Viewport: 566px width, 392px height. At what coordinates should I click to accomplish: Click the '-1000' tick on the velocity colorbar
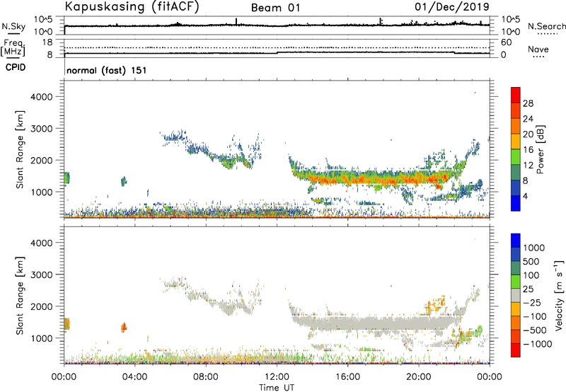click(x=537, y=344)
